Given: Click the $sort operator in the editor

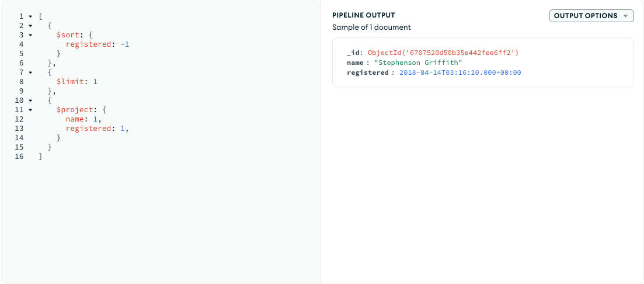Looking at the screenshot, I should (x=68, y=35).
